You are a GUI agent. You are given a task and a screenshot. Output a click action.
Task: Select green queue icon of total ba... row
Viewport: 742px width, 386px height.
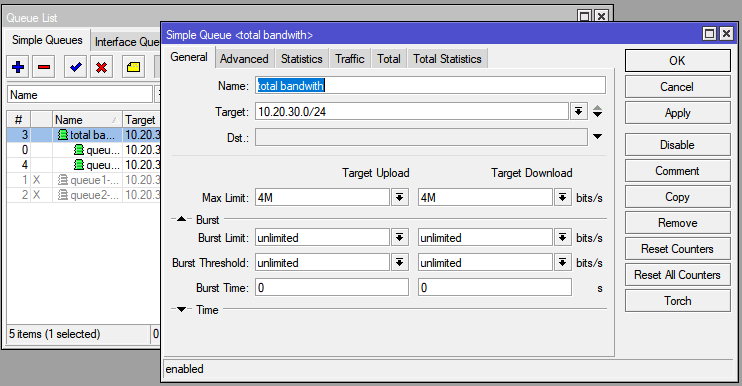point(62,135)
